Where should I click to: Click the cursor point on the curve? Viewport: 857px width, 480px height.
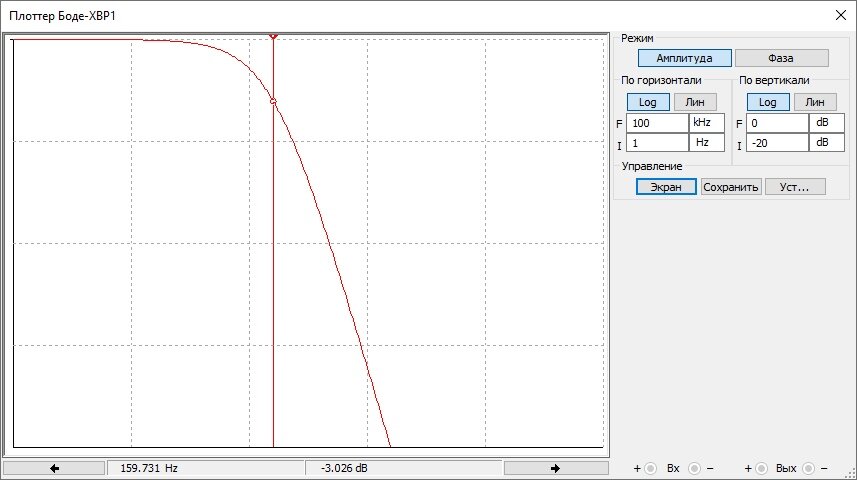273,101
